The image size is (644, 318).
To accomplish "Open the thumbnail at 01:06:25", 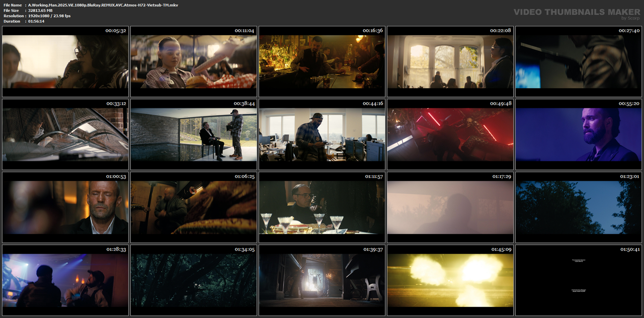I will pyautogui.click(x=194, y=207).
